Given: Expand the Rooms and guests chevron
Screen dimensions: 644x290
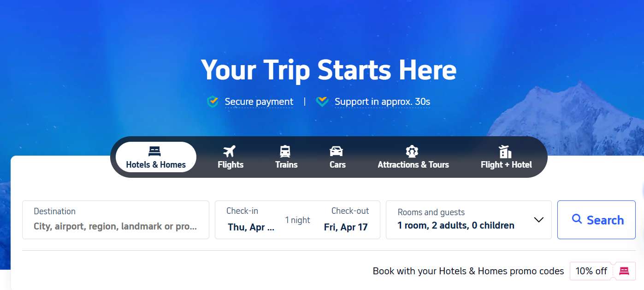Looking at the screenshot, I should (538, 220).
